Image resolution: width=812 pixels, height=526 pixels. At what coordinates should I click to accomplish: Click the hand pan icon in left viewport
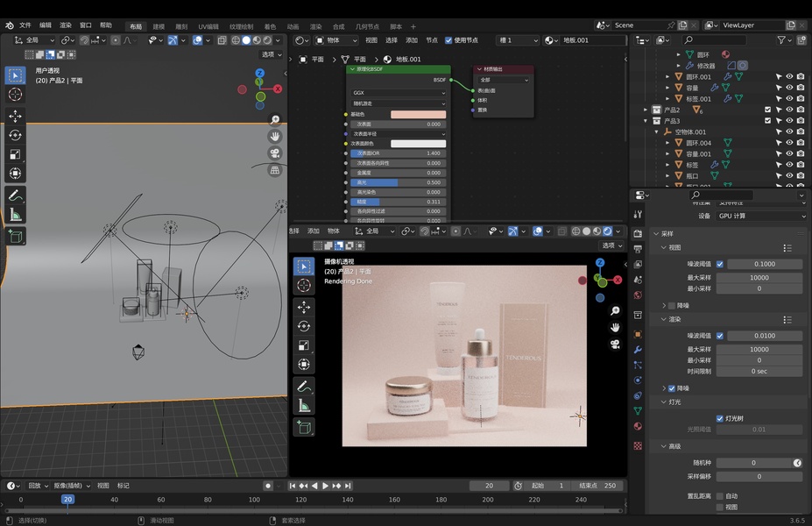pyautogui.click(x=275, y=137)
